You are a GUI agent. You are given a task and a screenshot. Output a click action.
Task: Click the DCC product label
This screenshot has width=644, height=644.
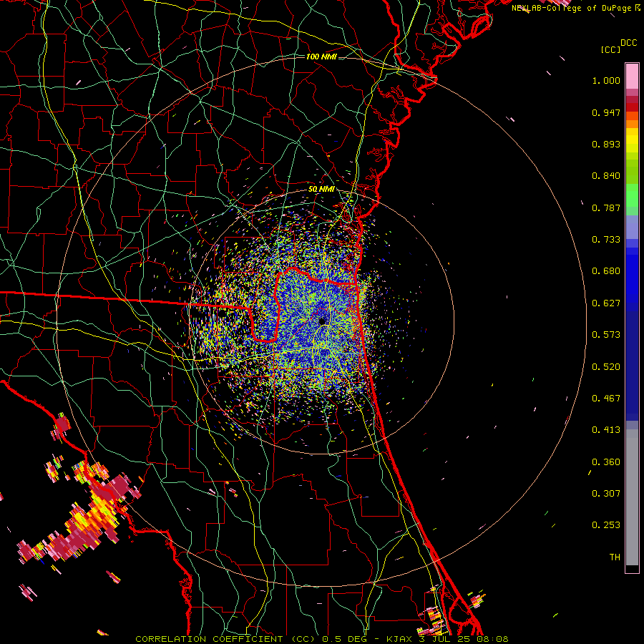pos(629,43)
